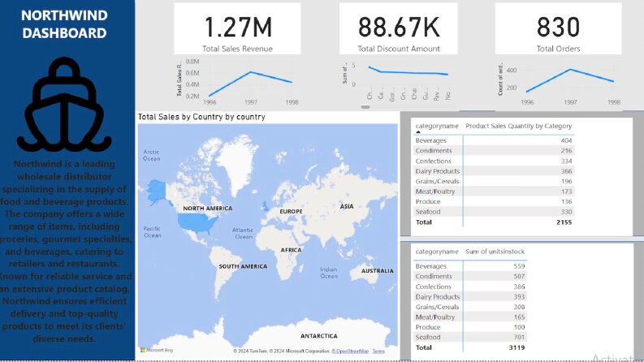Click the Total 3119 row
The width and height of the screenshot is (644, 362).
[470, 347]
